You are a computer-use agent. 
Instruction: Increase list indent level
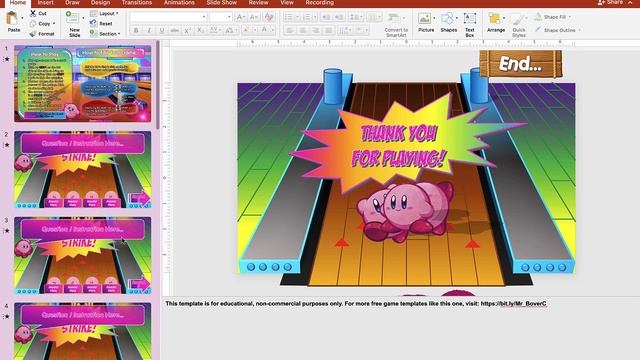[339, 17]
